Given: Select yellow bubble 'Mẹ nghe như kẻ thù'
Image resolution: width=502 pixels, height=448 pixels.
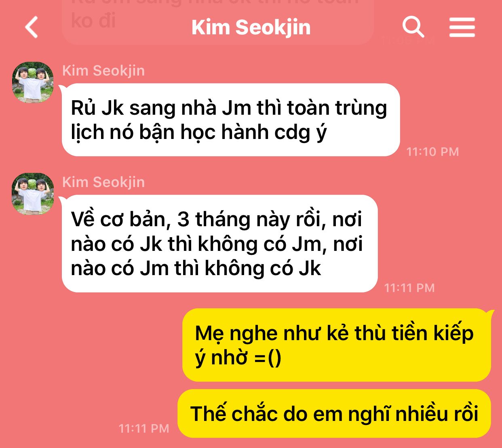Looking at the screenshot, I should [x=337, y=345].
